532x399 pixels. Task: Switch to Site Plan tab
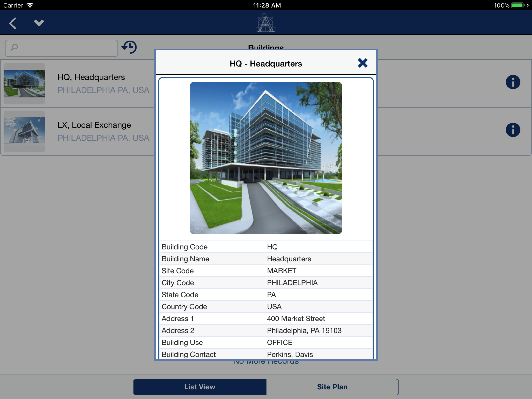click(332, 387)
